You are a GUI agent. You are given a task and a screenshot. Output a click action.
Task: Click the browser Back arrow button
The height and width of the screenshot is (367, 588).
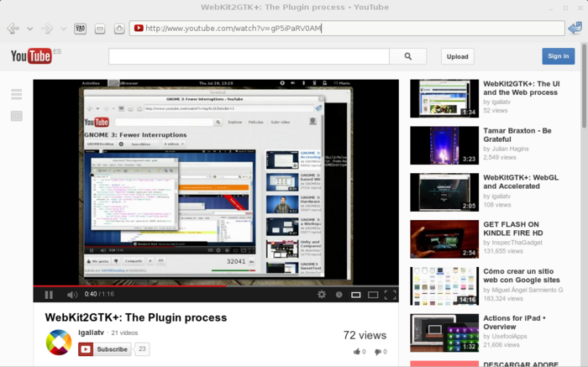coord(13,29)
